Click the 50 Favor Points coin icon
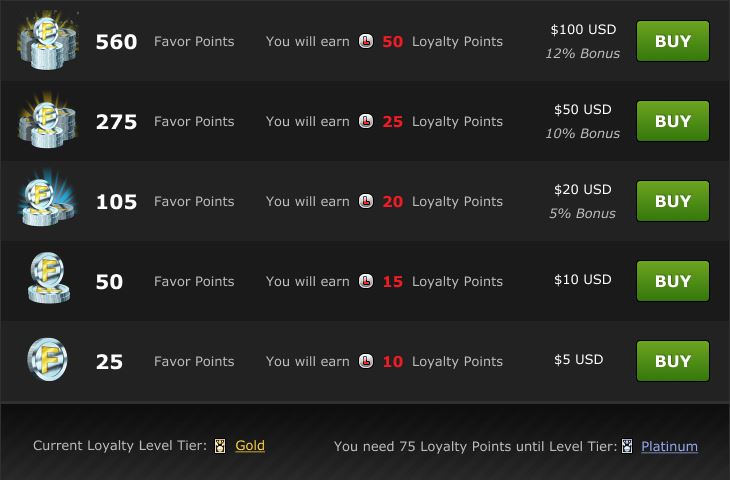The width and height of the screenshot is (730, 480). pyautogui.click(x=48, y=278)
